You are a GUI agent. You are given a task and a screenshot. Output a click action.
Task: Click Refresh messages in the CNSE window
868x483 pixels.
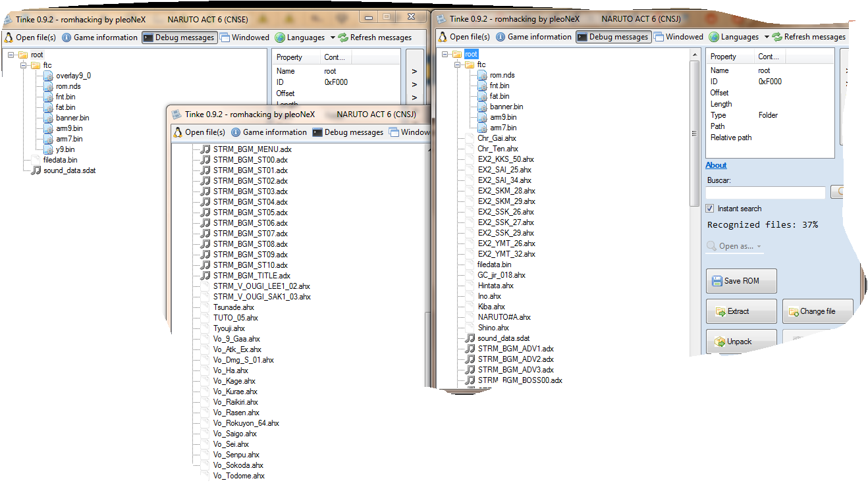[x=375, y=38]
